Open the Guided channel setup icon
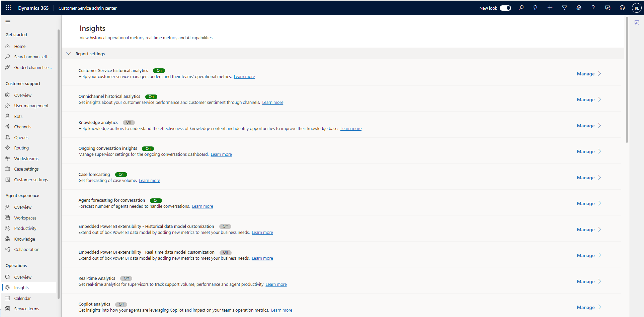The height and width of the screenshot is (317, 644). (x=7, y=67)
